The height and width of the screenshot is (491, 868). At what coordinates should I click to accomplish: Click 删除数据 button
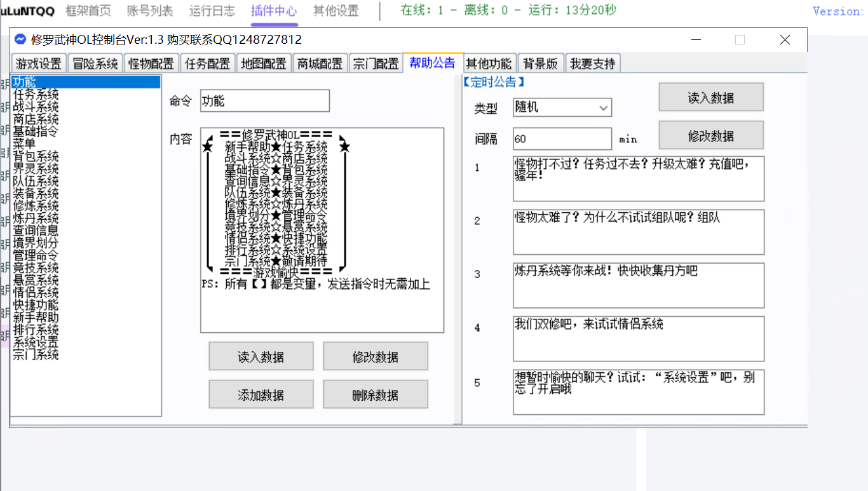click(x=375, y=394)
